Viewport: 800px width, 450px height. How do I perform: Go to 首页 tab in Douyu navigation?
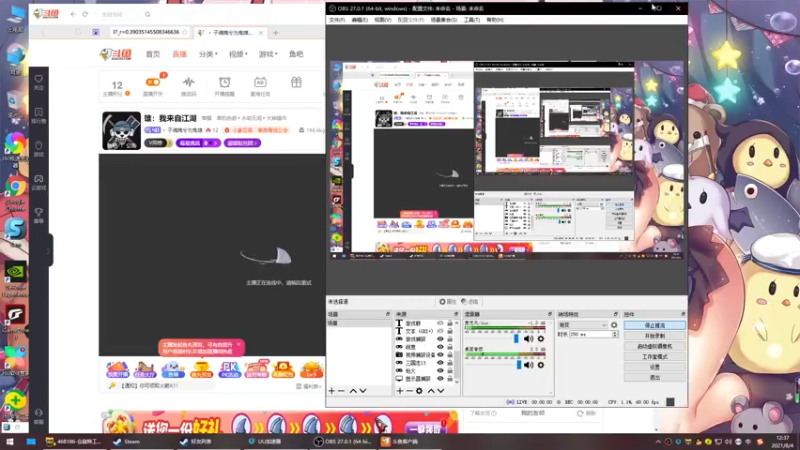tap(153, 54)
